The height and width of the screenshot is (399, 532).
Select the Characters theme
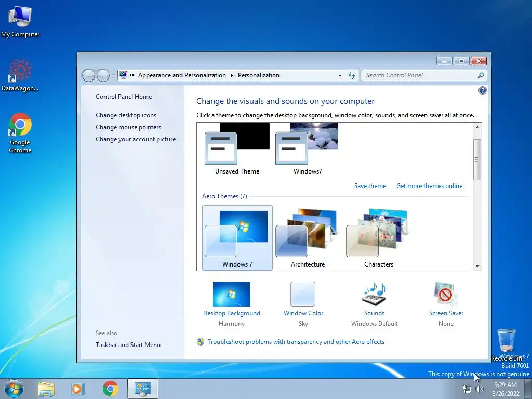[x=378, y=238]
